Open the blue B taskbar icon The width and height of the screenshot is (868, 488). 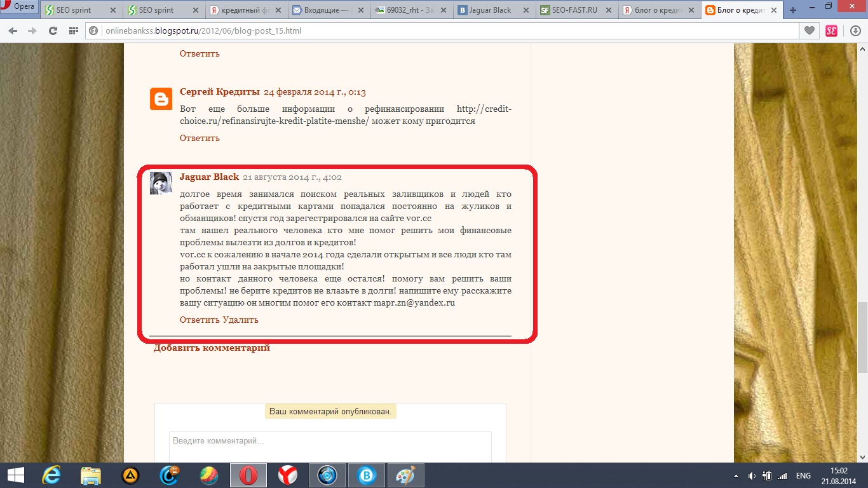(x=367, y=475)
